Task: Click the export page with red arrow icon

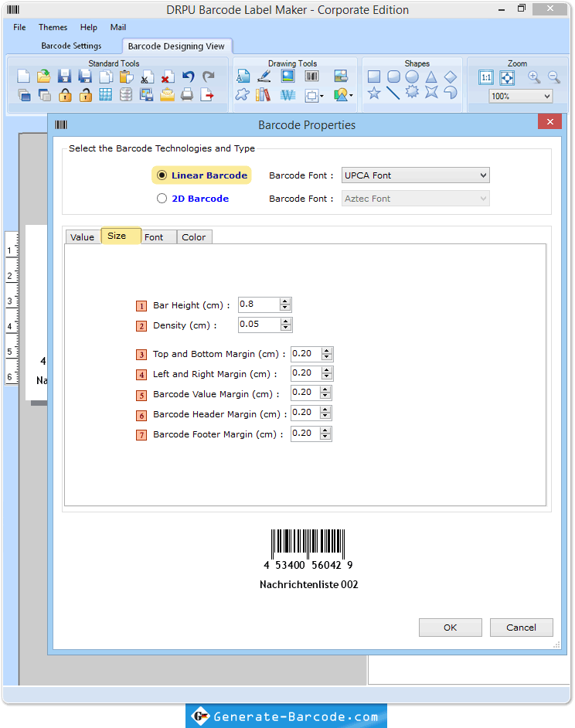Action: (207, 95)
